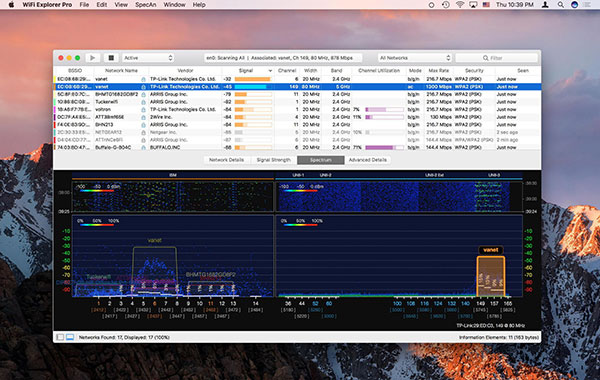This screenshot has width=600, height=380.
Task: Click channel 14 on 2.4 GHz axis
Action: (x=256, y=303)
